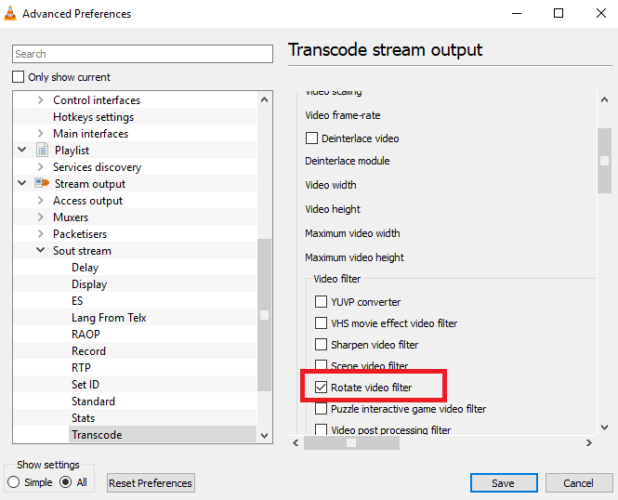The width and height of the screenshot is (618, 500).
Task: Click the tree panel scroll up arrow
Action: [x=264, y=100]
